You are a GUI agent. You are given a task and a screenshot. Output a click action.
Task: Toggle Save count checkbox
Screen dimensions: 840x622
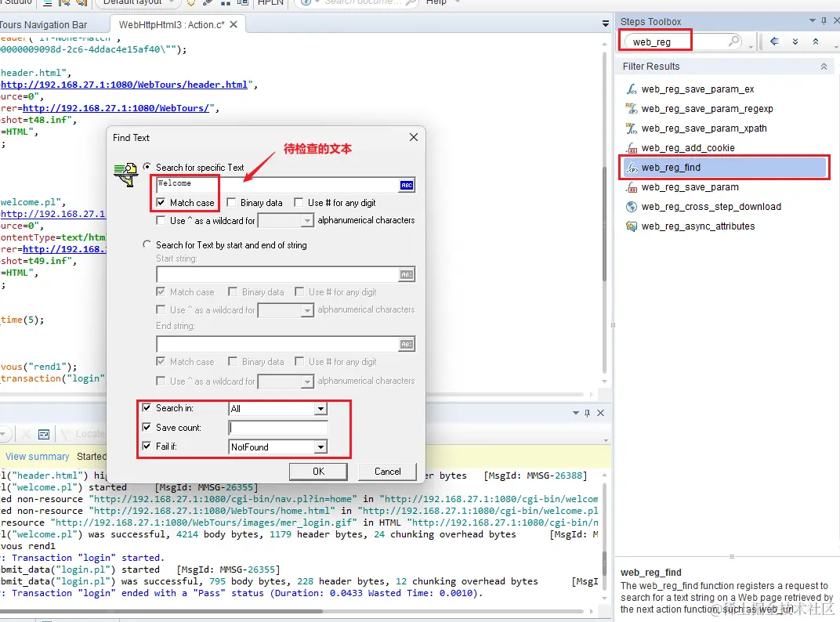click(x=147, y=427)
